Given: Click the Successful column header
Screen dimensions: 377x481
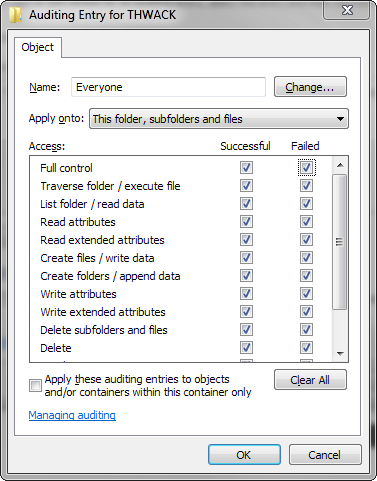Looking at the screenshot, I should click(245, 146).
